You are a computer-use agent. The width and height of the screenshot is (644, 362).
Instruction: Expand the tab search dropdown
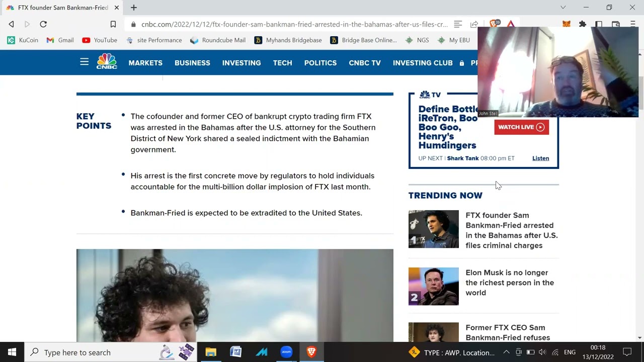[x=563, y=8]
